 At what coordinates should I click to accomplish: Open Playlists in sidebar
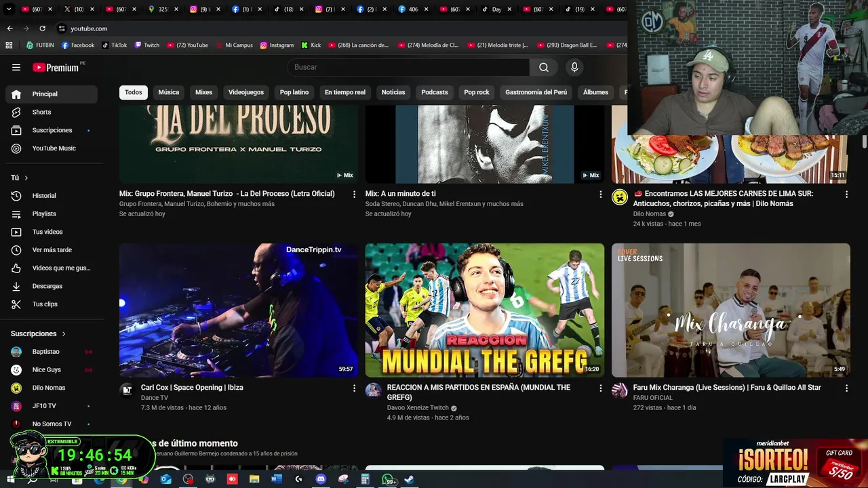52,213
